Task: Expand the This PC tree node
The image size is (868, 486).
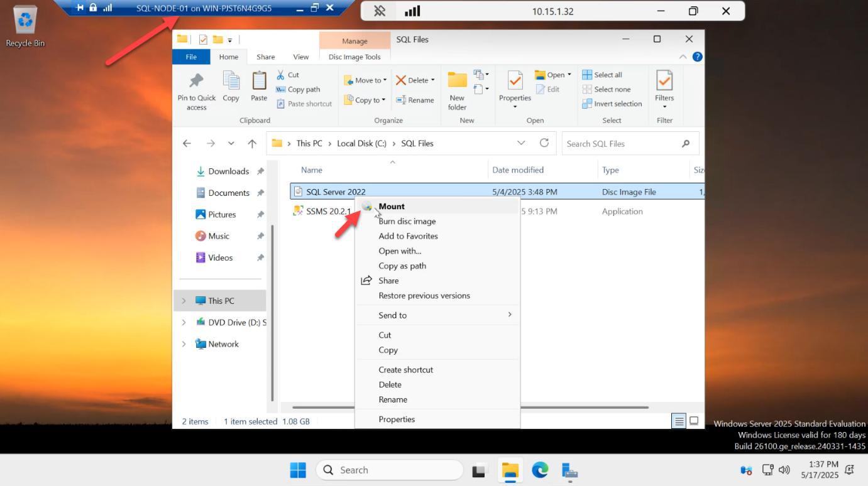Action: coord(184,301)
